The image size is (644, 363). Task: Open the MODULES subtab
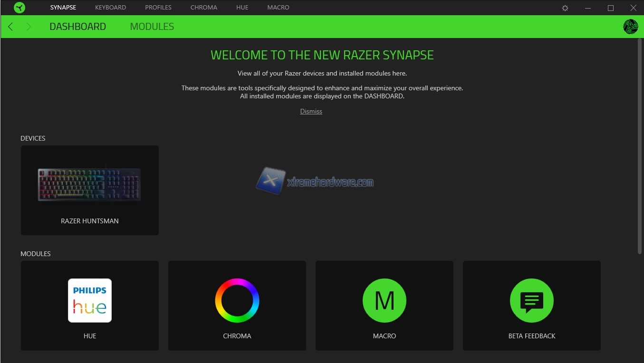152,27
